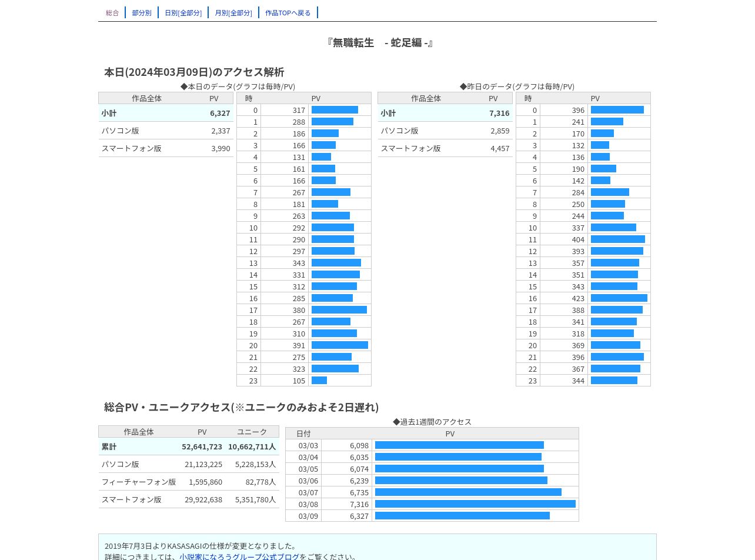The width and height of the screenshot is (755, 560).
Task: Click today's hour 4 value 131
Action: [299, 157]
